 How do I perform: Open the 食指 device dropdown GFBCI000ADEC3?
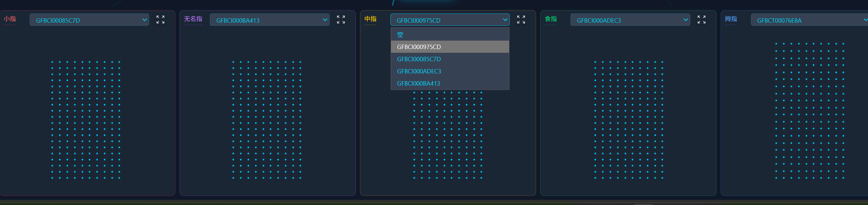pyautogui.click(x=630, y=20)
